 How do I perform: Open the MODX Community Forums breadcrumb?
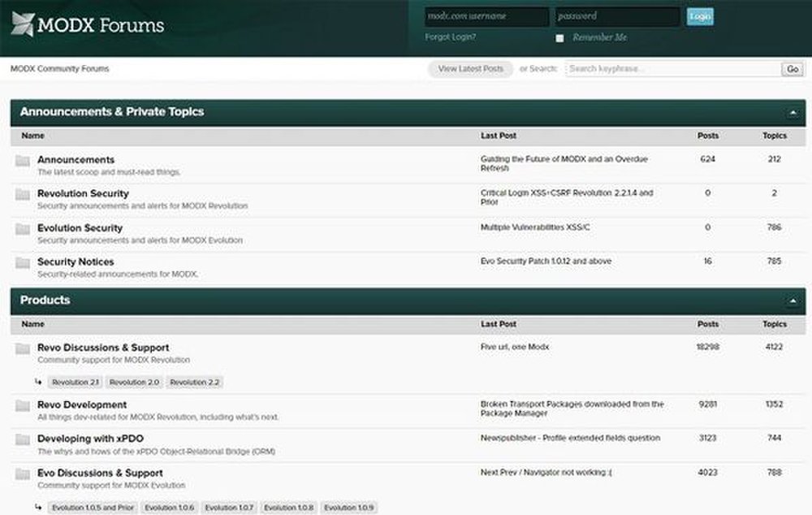point(59,68)
